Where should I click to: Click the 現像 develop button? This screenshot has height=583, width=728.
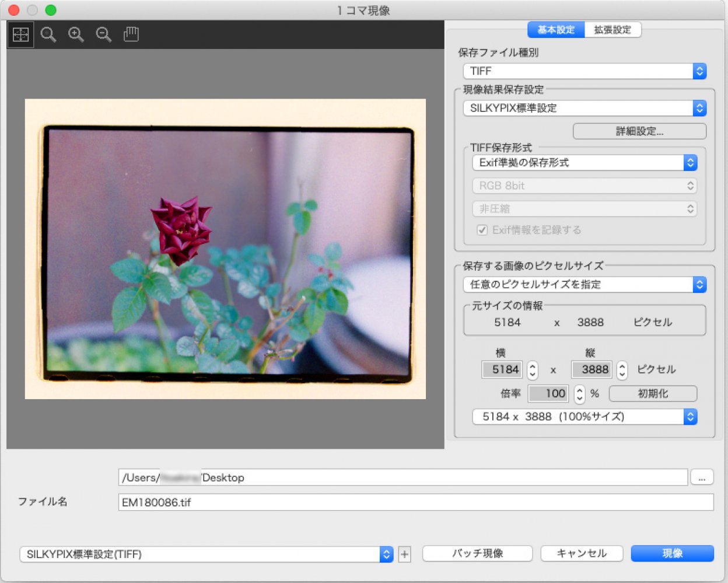672,554
